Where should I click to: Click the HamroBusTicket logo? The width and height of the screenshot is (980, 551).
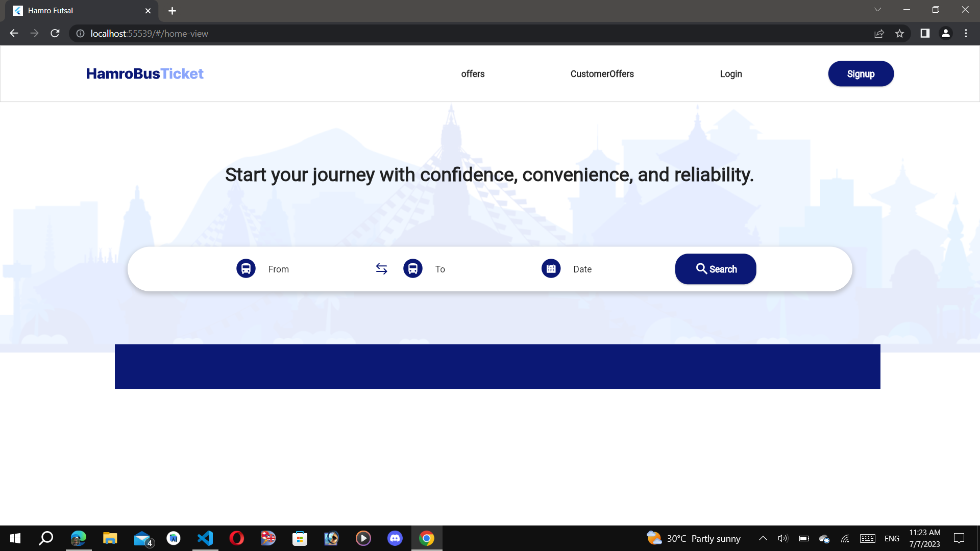(145, 73)
